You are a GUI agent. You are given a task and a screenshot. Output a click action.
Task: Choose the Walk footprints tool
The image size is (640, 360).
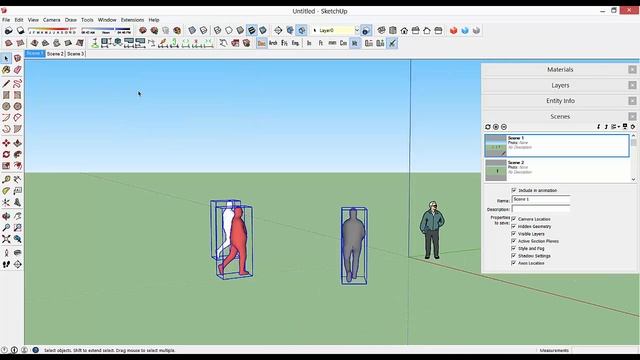pos(6,264)
